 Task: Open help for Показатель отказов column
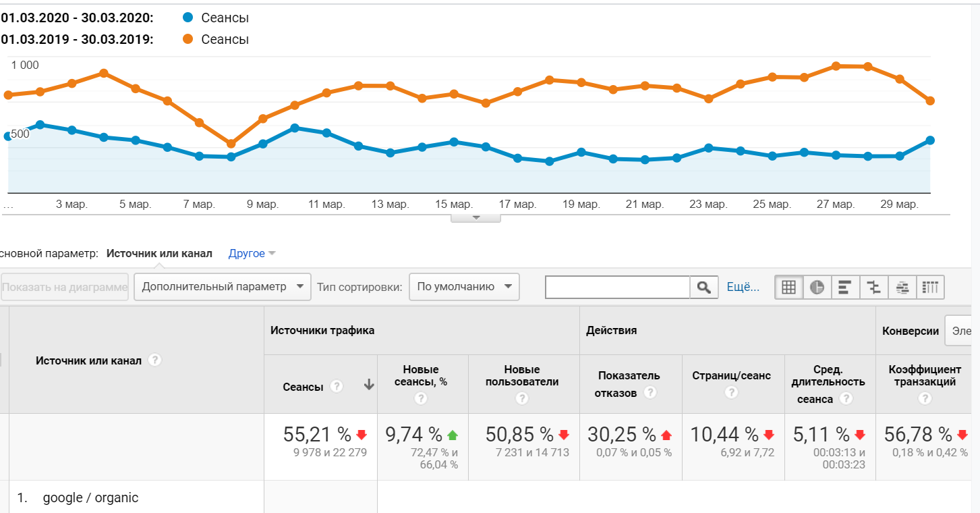point(650,392)
